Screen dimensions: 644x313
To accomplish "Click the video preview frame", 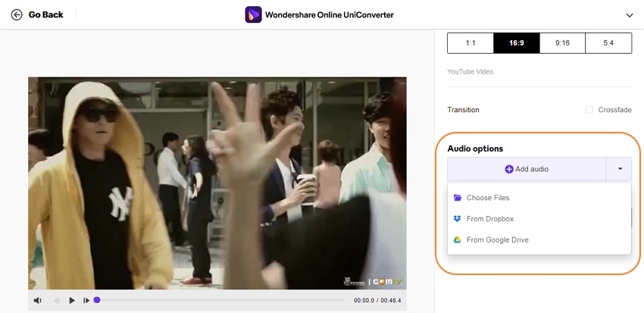I will [217, 183].
